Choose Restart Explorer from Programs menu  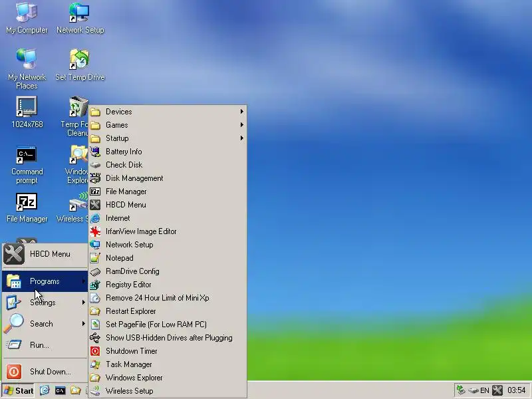tap(168, 311)
